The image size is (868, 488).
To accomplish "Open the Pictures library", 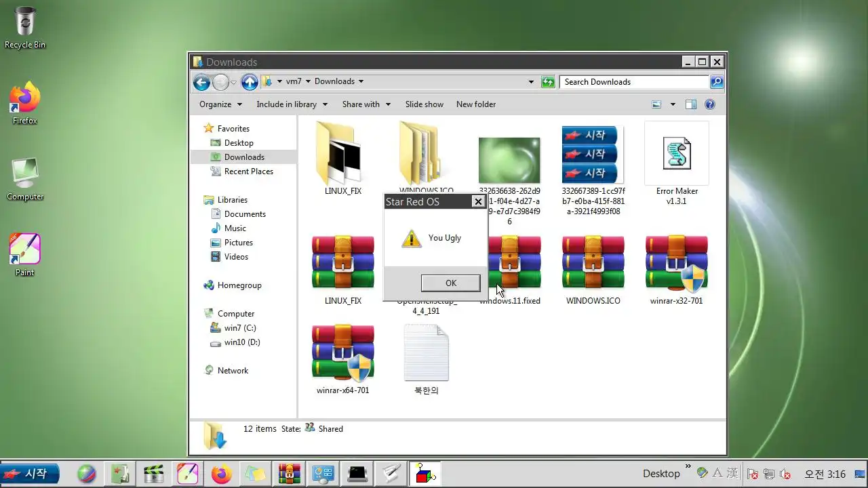I will (238, 243).
